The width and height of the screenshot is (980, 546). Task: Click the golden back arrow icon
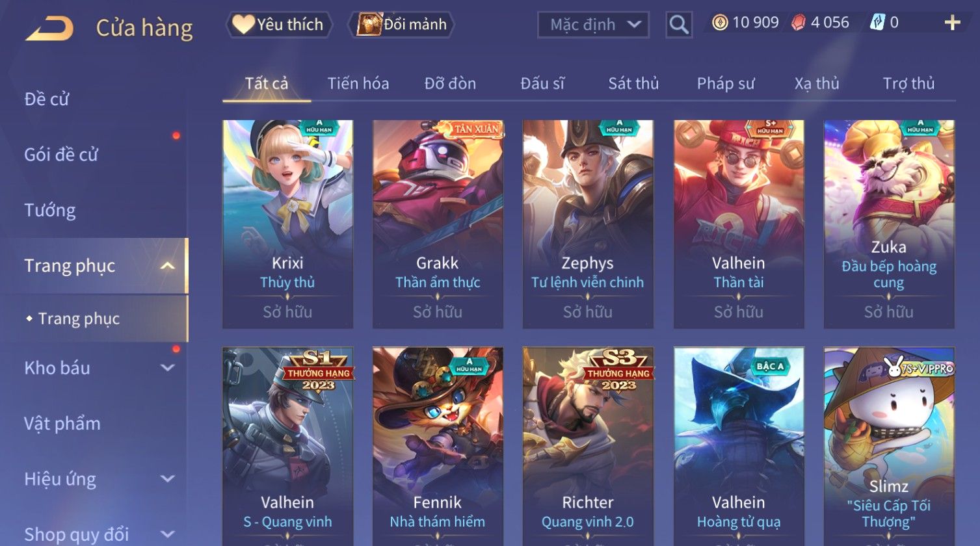coord(49,29)
